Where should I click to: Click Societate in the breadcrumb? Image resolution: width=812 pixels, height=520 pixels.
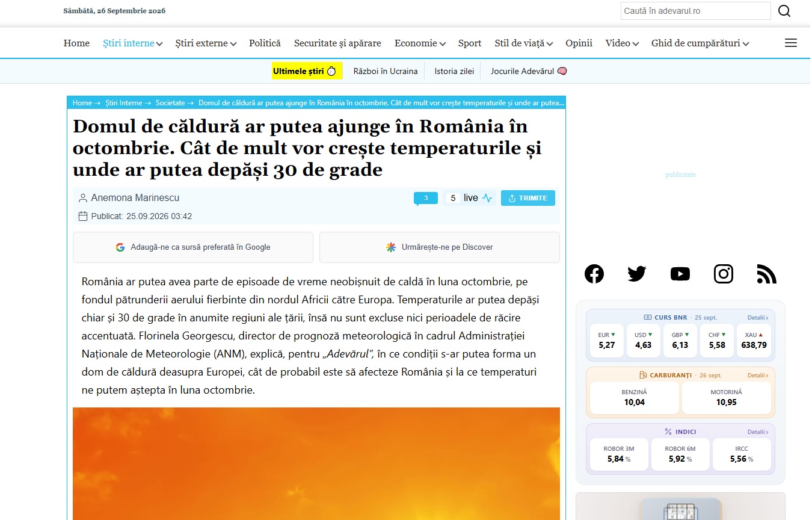[170, 103]
